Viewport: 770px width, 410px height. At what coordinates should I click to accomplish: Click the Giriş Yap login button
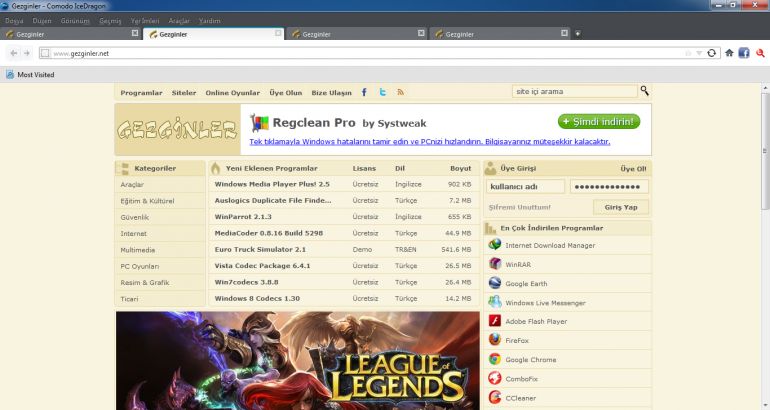[x=621, y=207]
